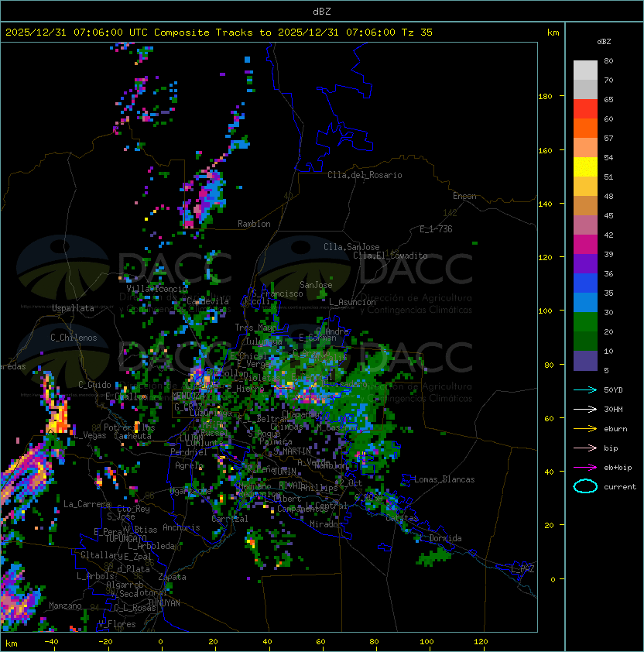Click the '100' tick on the vertical km axis
This screenshot has height=652, width=644.
545,311
